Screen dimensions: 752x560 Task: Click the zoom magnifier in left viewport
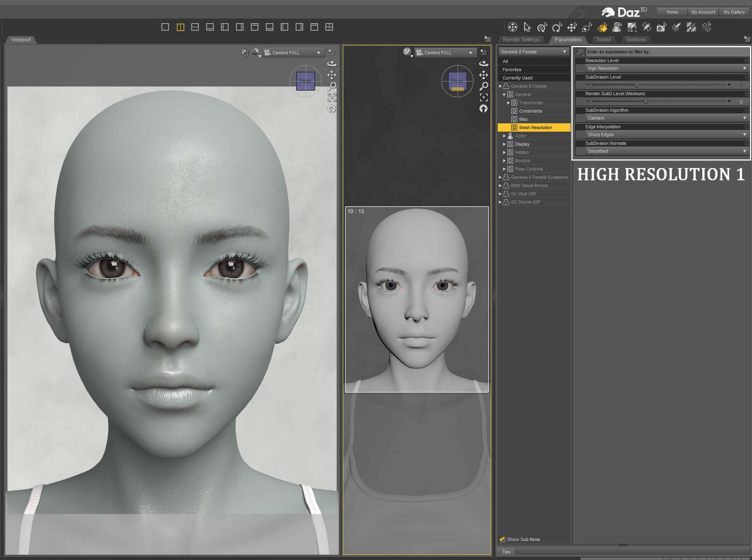click(332, 86)
